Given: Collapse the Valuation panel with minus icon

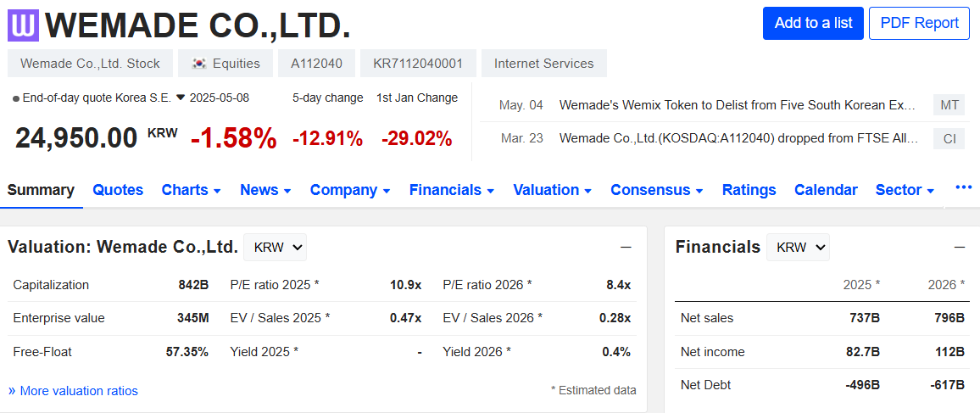Looking at the screenshot, I should pyautogui.click(x=626, y=247).
